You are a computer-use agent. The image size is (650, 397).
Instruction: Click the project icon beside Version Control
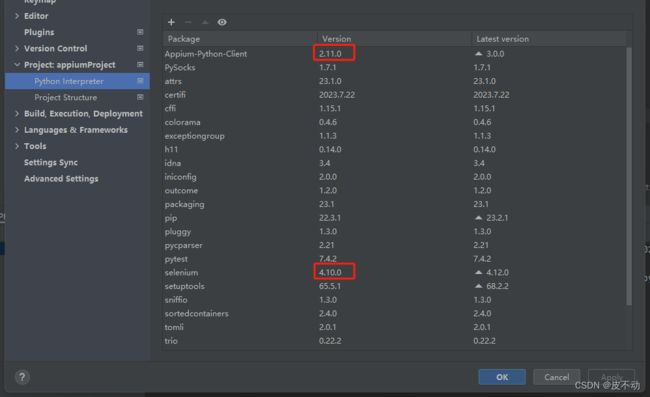pos(140,48)
